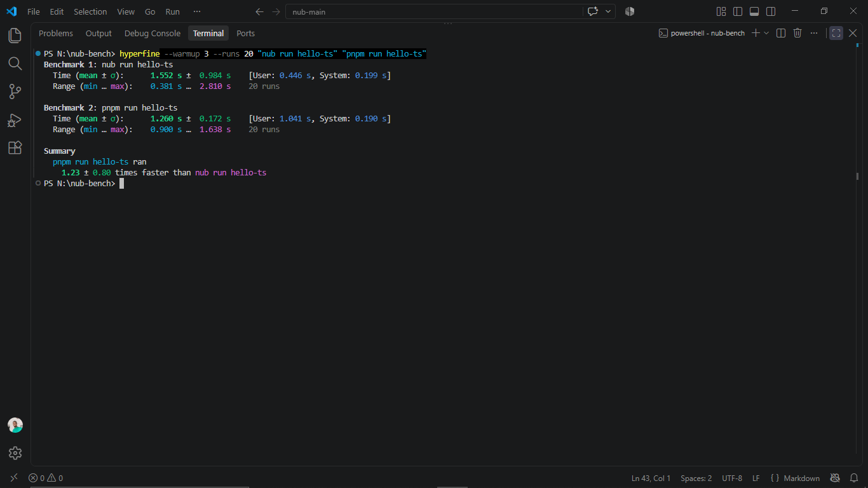Open the menu bar overflow ellipsis
Image resolution: width=868 pixels, height=488 pixels.
[x=197, y=11]
